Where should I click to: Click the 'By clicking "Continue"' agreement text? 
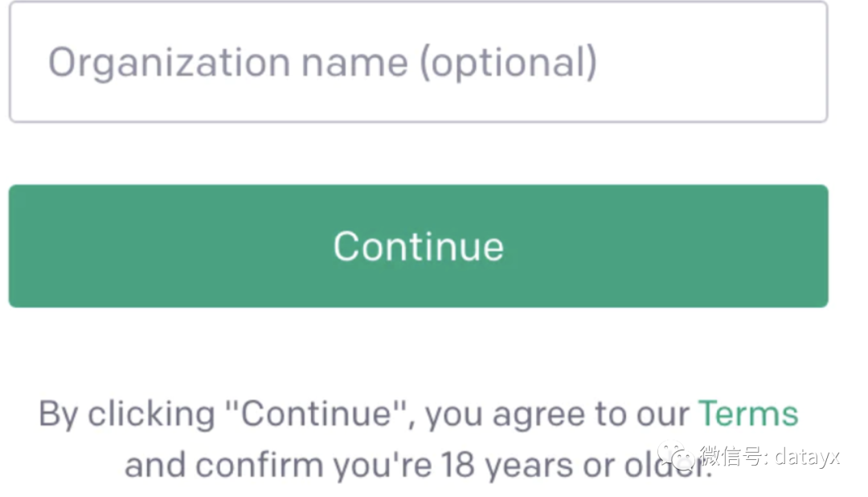pos(223,414)
